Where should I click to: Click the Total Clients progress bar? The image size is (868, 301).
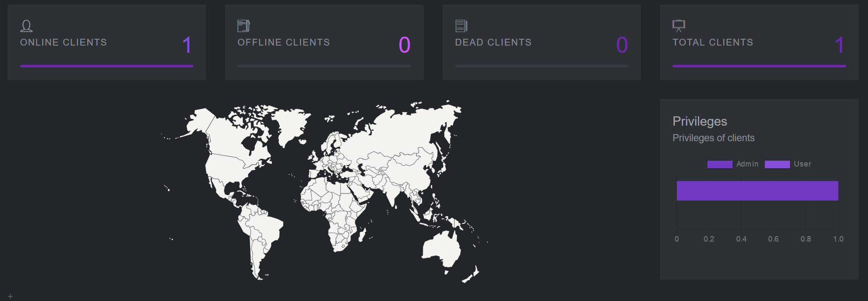coord(759,66)
